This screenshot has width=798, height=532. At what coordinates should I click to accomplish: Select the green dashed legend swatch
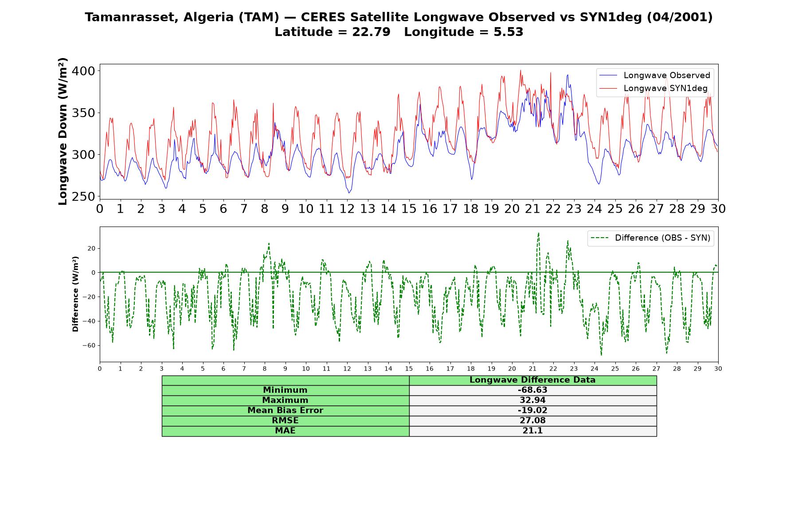coord(600,238)
